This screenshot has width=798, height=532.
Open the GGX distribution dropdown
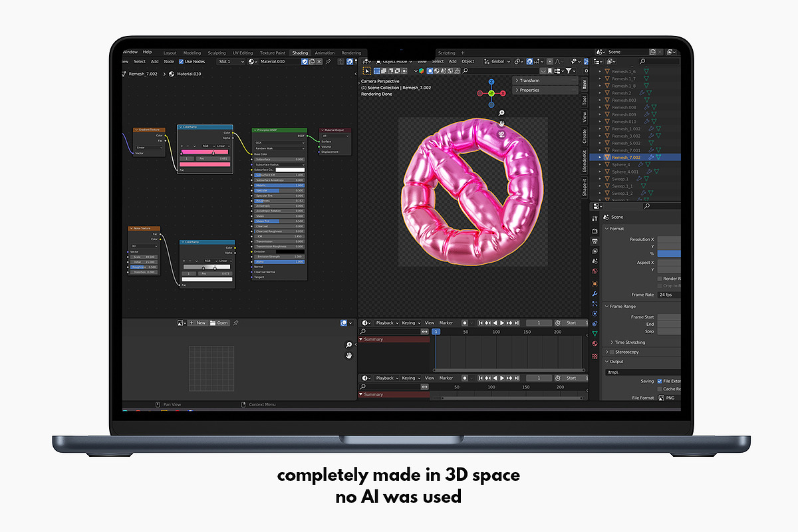279,142
